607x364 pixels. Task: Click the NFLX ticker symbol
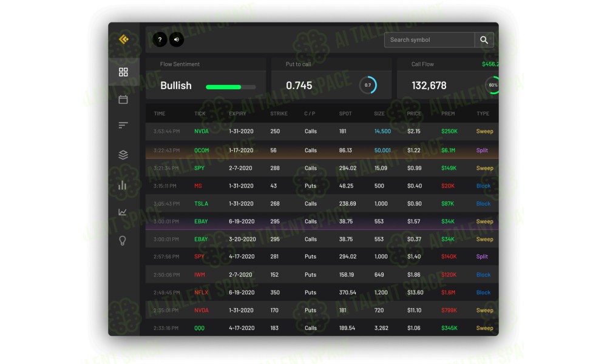202,292
